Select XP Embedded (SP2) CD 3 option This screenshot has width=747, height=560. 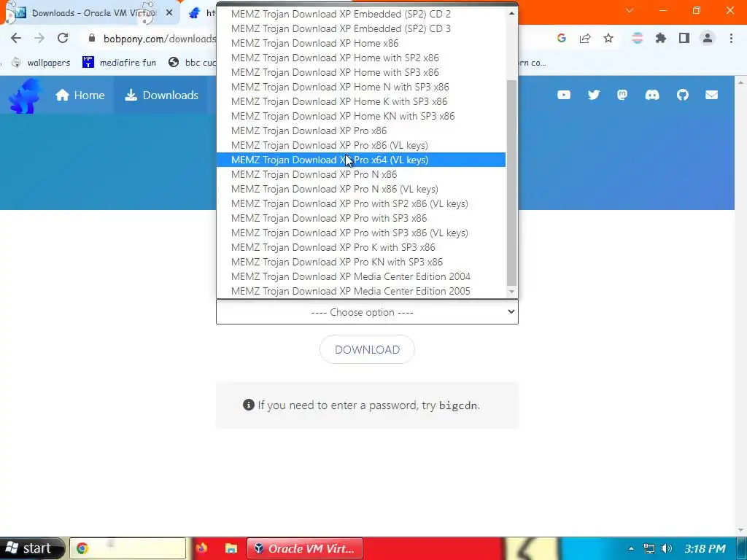(x=361, y=28)
